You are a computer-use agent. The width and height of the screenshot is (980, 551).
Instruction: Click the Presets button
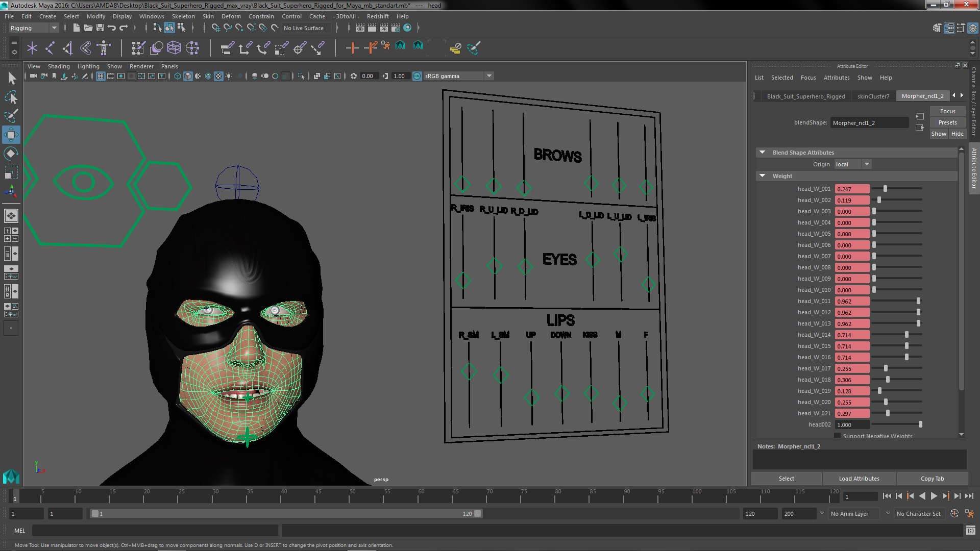click(x=947, y=122)
